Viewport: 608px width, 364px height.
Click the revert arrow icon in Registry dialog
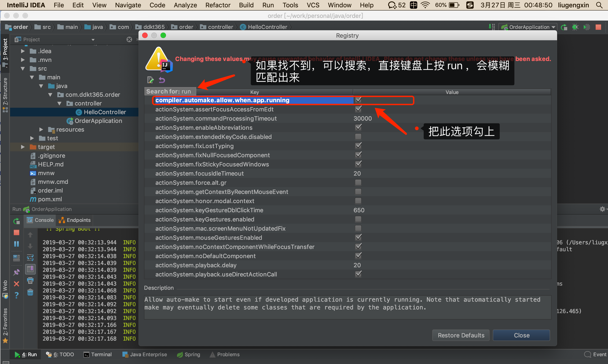[x=162, y=80]
